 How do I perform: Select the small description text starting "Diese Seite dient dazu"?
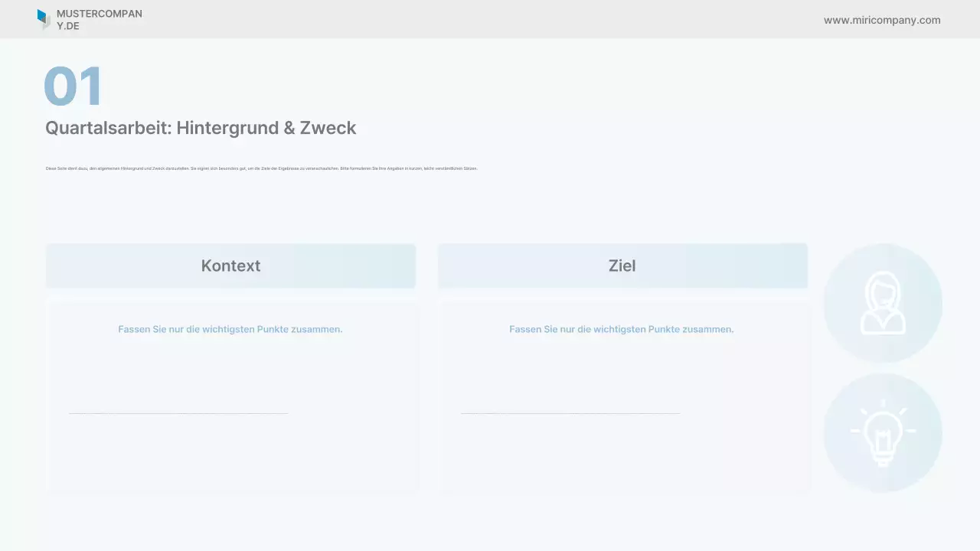tap(261, 168)
